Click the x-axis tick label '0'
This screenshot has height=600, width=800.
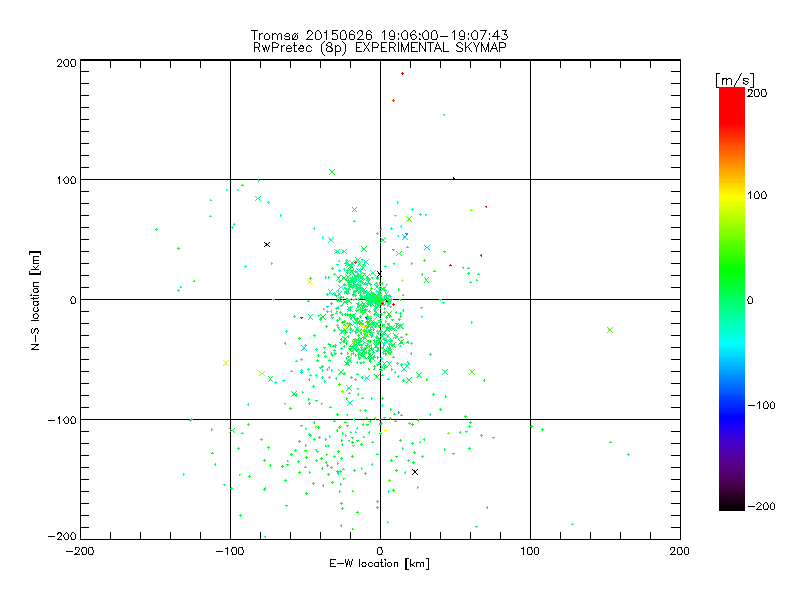tap(380, 551)
